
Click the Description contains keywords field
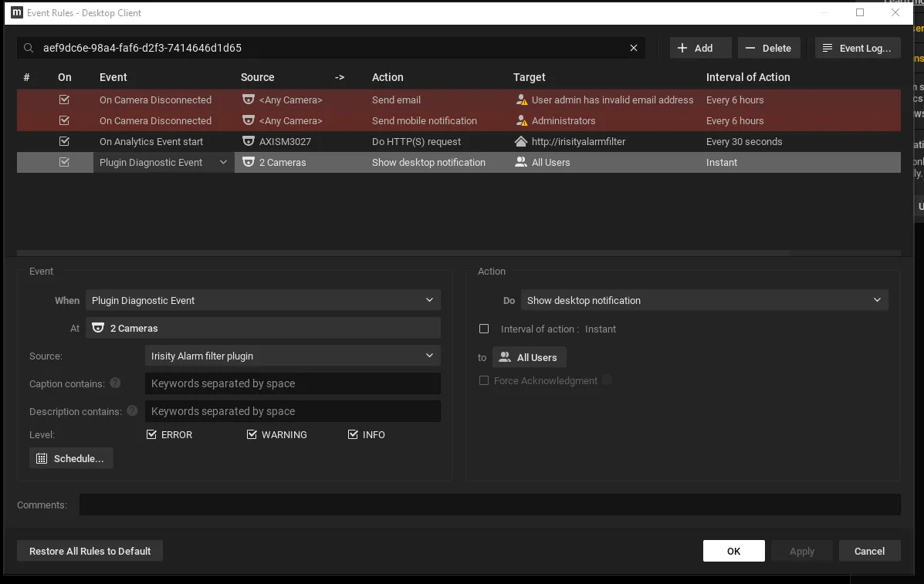click(x=293, y=411)
